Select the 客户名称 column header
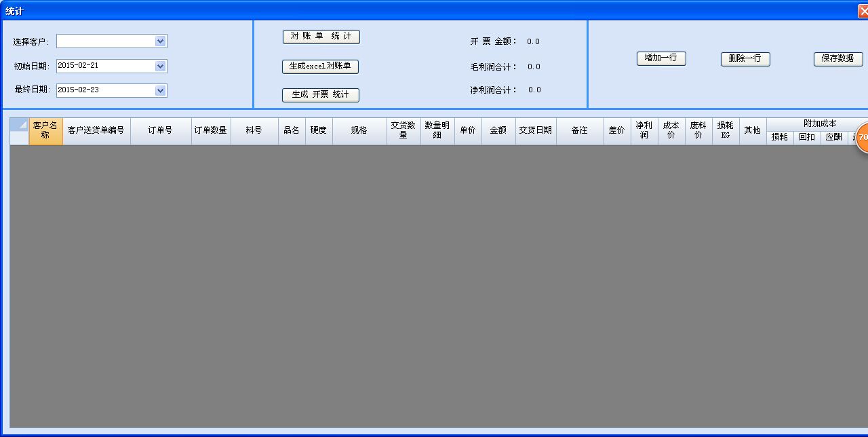Image resolution: width=868 pixels, height=437 pixels. (x=45, y=130)
